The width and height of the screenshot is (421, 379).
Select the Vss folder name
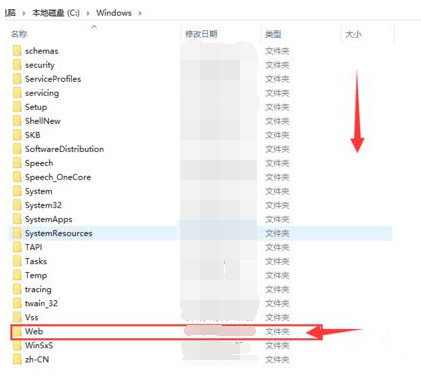pyautogui.click(x=32, y=317)
